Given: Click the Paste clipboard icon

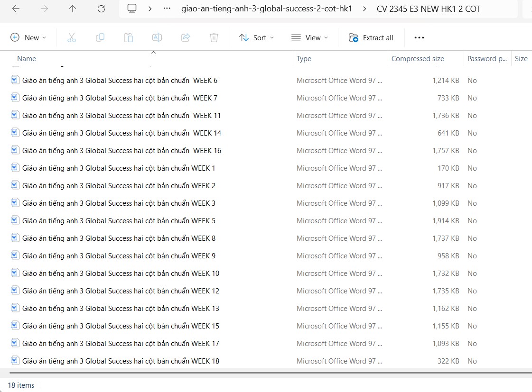Looking at the screenshot, I should [x=129, y=37].
